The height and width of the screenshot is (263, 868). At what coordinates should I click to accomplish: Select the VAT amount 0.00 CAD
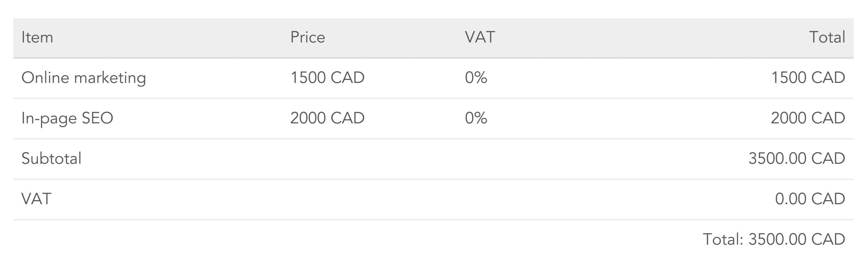[x=810, y=199]
